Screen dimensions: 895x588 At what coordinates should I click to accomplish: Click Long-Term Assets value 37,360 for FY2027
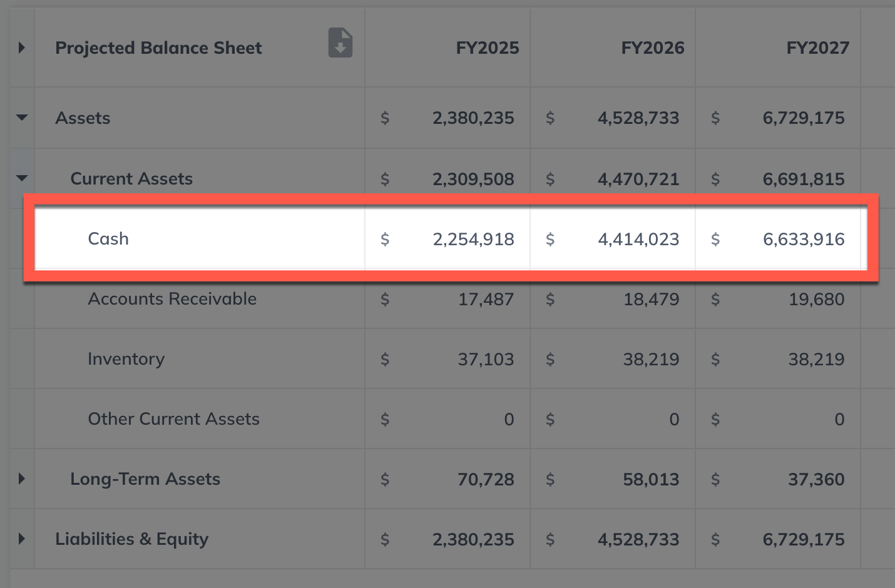816,480
